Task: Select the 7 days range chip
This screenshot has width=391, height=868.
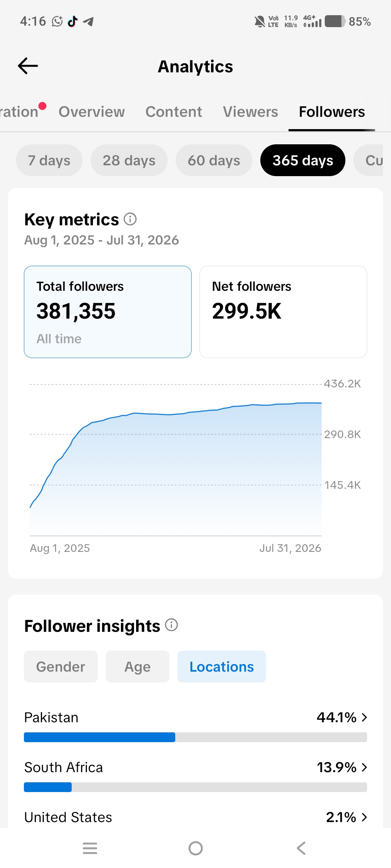Action: pos(49,160)
